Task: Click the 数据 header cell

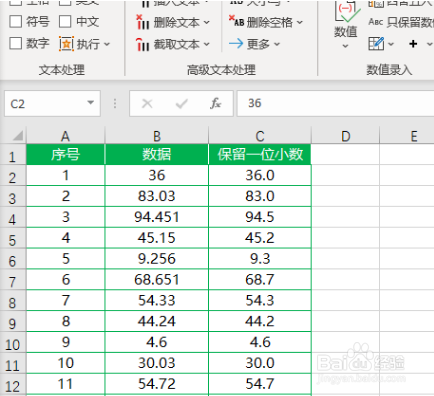Action: click(x=157, y=154)
